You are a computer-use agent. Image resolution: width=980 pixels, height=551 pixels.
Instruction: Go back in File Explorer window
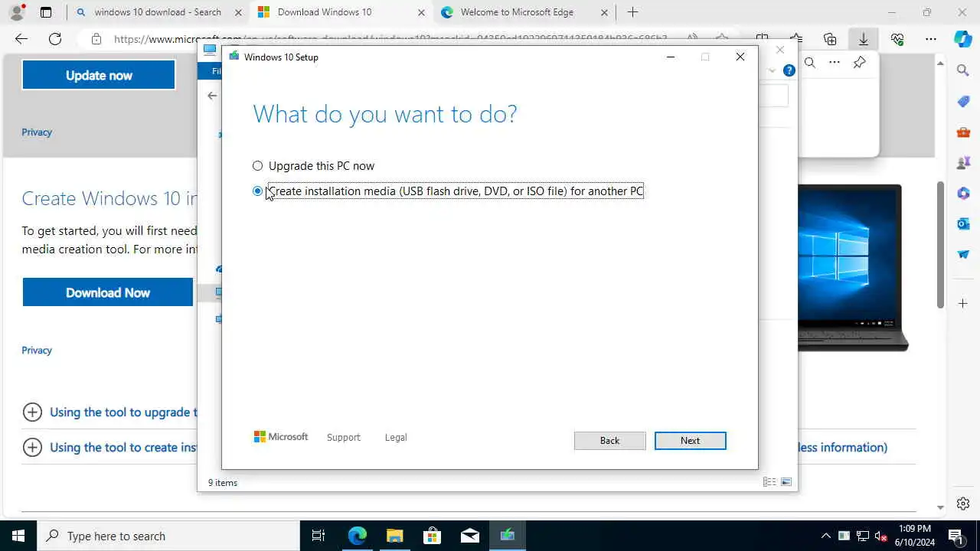(x=212, y=96)
